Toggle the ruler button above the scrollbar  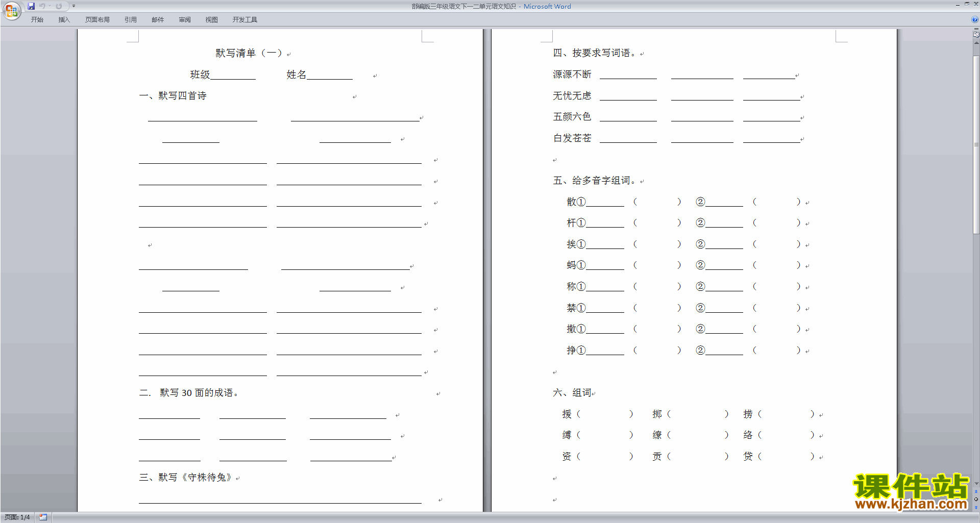976,34
